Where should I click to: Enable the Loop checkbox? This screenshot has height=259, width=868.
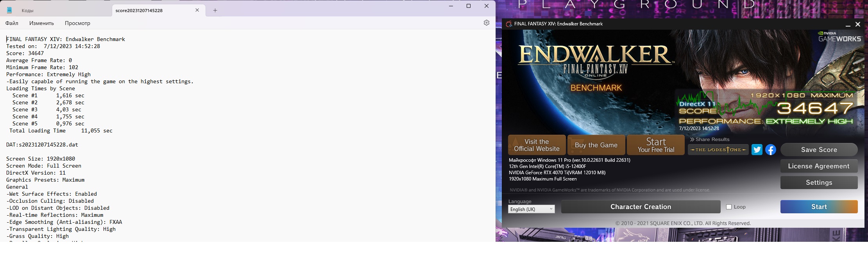729,207
